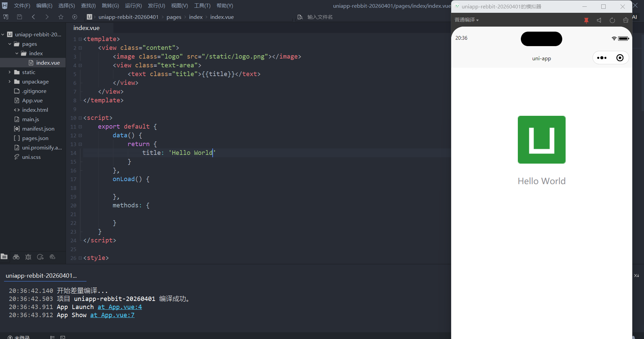Fold the view content block on line 2

[x=80, y=48]
